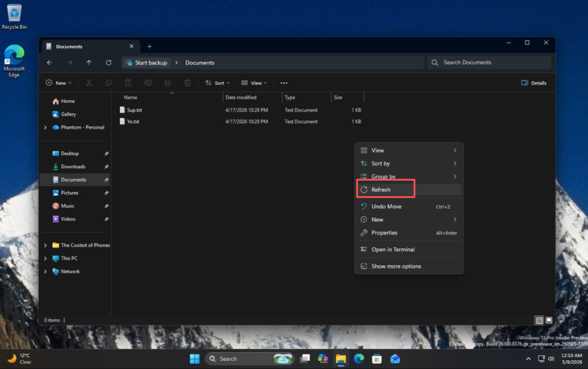The width and height of the screenshot is (588, 369).
Task: Open the New dropdown in toolbar
Action: [x=58, y=83]
